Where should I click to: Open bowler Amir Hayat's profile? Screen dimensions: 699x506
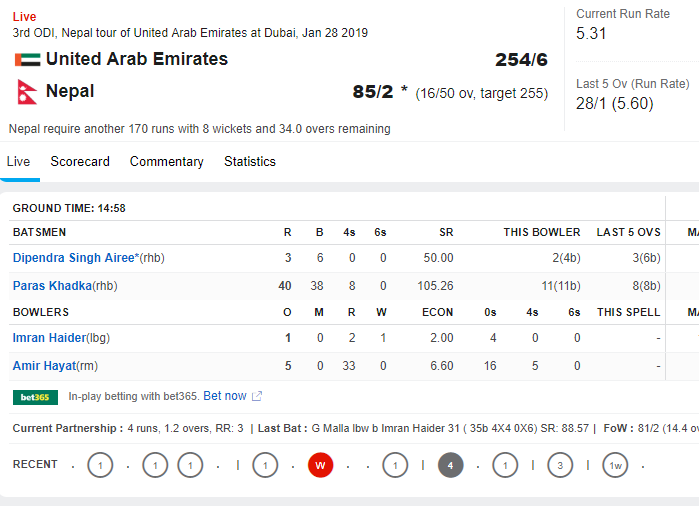(x=44, y=366)
